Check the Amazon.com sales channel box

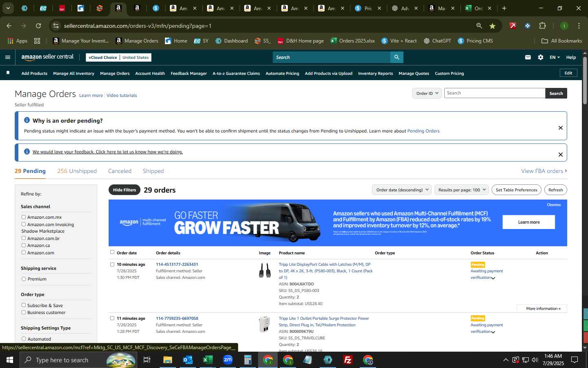pos(24,252)
